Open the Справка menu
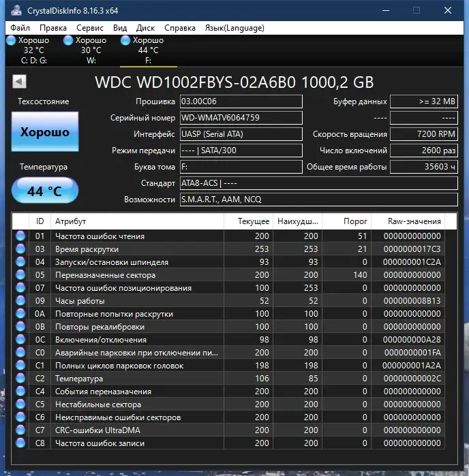The height and width of the screenshot is (476, 469). coord(180,28)
